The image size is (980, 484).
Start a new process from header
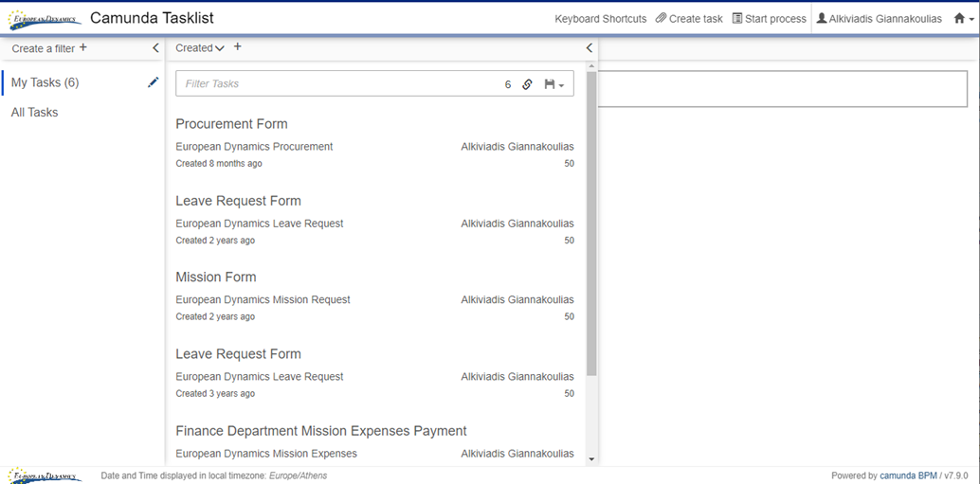point(769,19)
